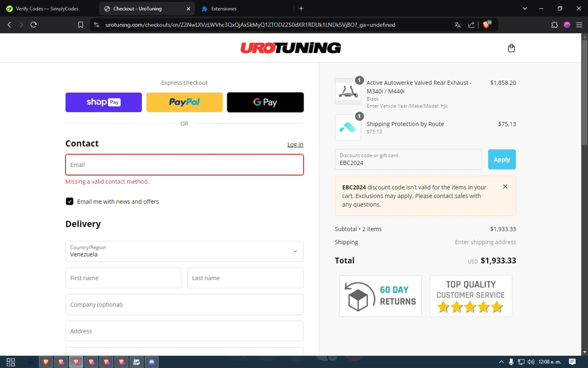The width and height of the screenshot is (588, 368).
Task: Focus the Email input field
Action: 184,165
